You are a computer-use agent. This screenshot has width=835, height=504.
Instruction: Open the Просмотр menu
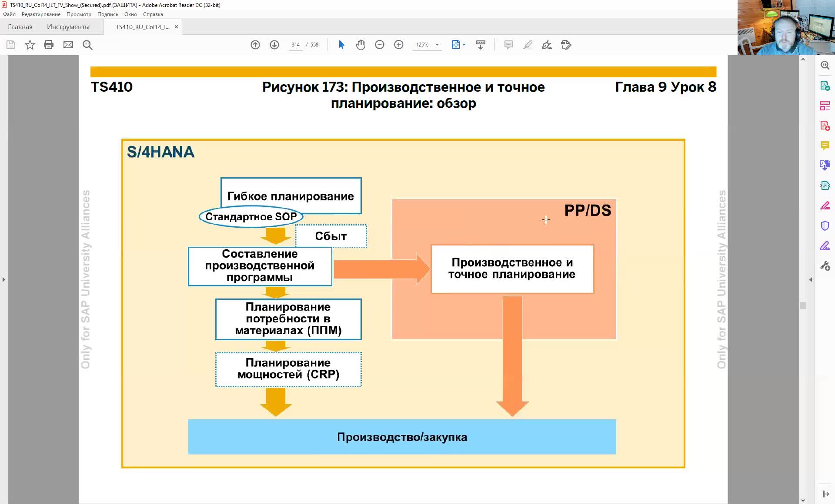tap(79, 14)
